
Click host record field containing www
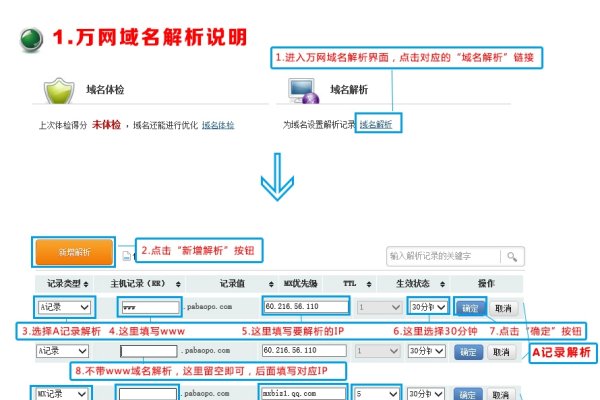(x=148, y=308)
